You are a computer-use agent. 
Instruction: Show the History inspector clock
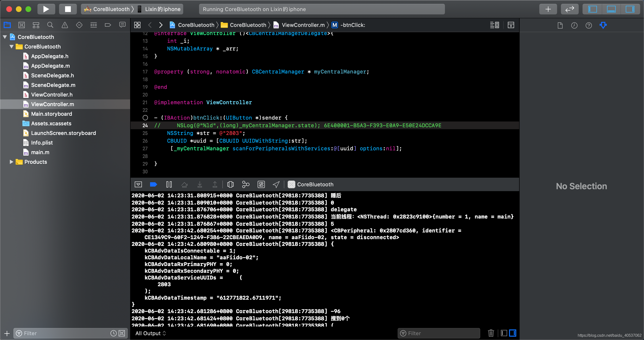tap(574, 25)
